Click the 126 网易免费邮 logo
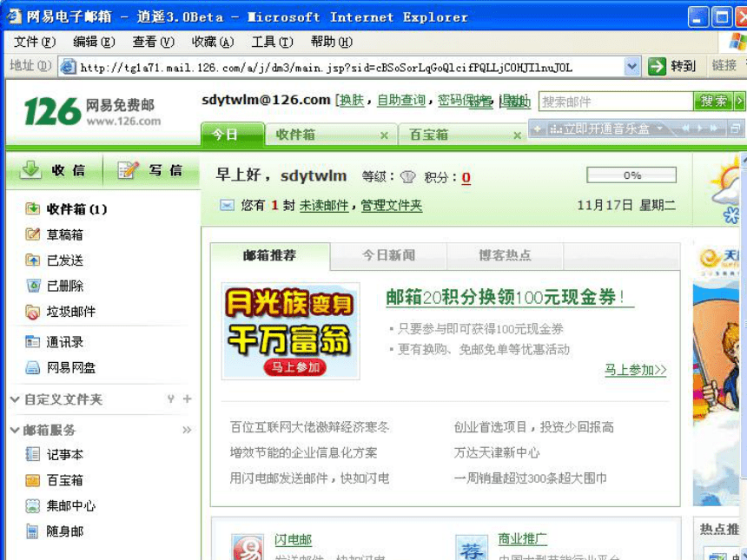This screenshot has height=560, width=747. (x=92, y=111)
